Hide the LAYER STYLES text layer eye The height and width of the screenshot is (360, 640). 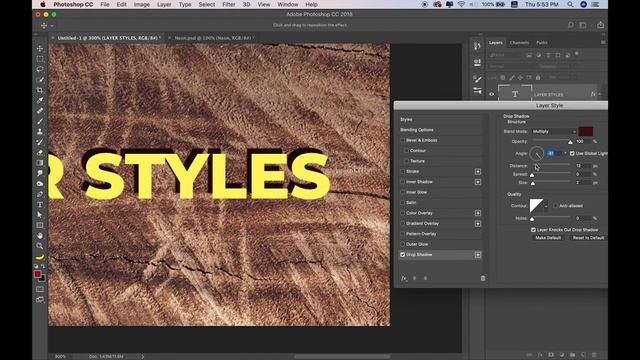click(x=491, y=94)
